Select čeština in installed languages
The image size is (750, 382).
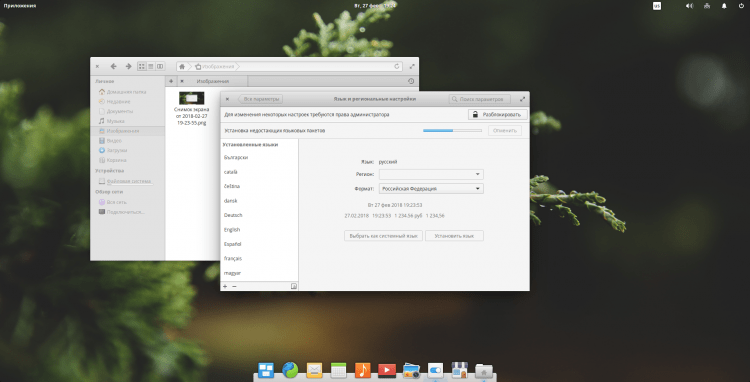(x=259, y=186)
